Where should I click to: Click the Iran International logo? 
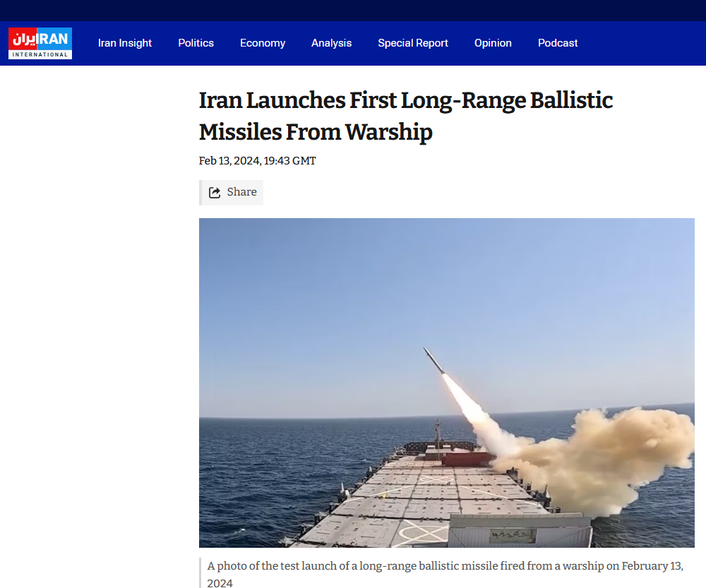point(40,43)
